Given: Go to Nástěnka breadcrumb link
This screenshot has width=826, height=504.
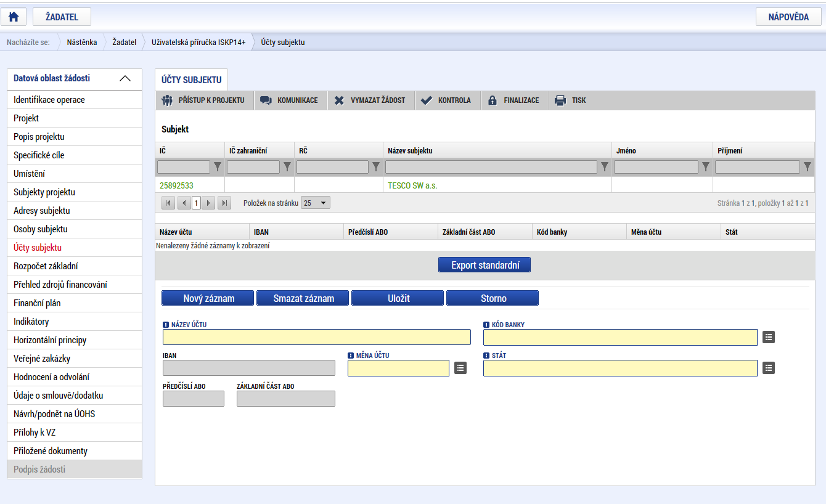Looking at the screenshot, I should coord(82,43).
